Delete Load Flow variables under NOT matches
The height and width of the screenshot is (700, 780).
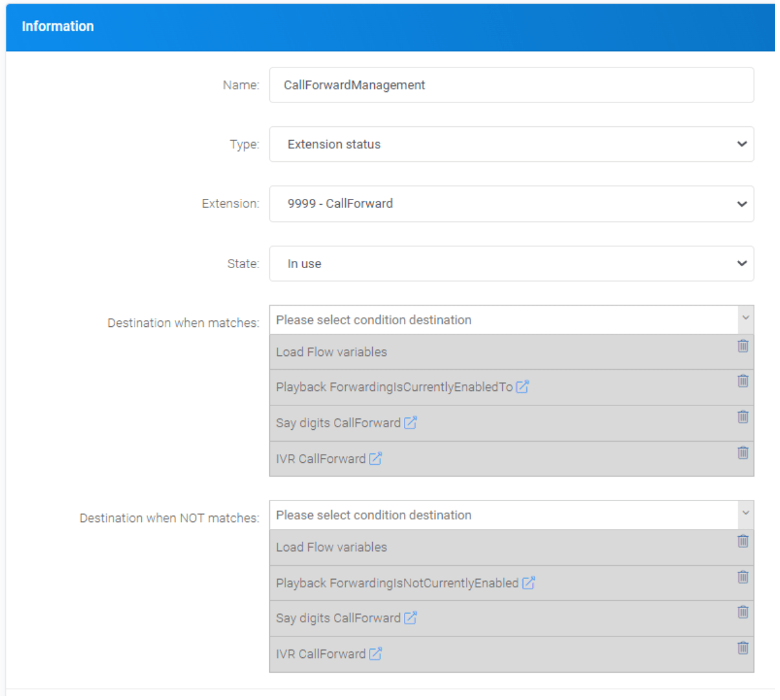tap(742, 541)
